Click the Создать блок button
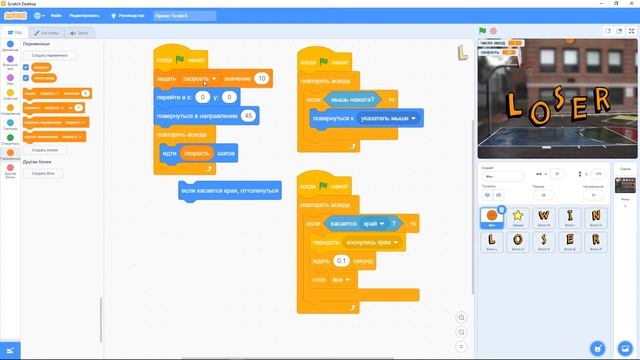This screenshot has height=360, width=640. coord(43,173)
